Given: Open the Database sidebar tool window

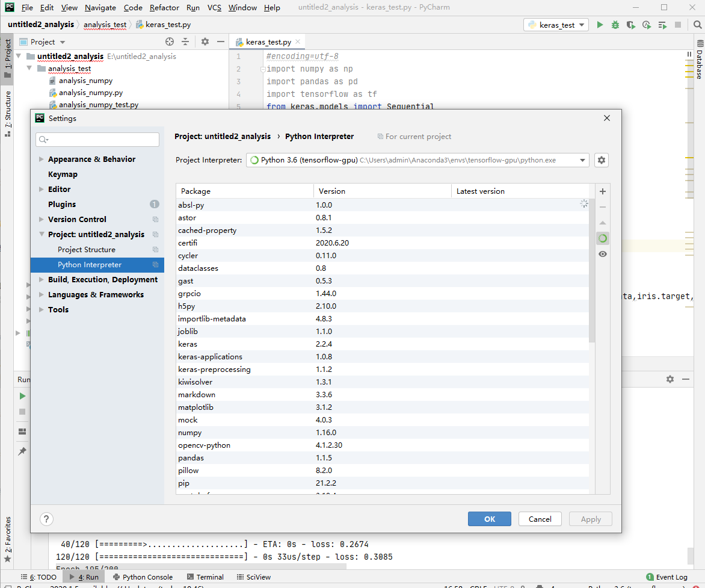Looking at the screenshot, I should pyautogui.click(x=700, y=60).
